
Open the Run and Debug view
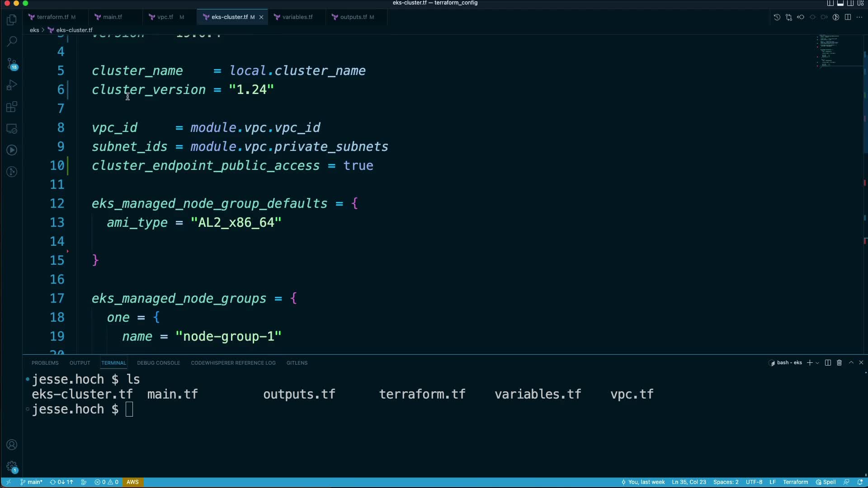12,85
